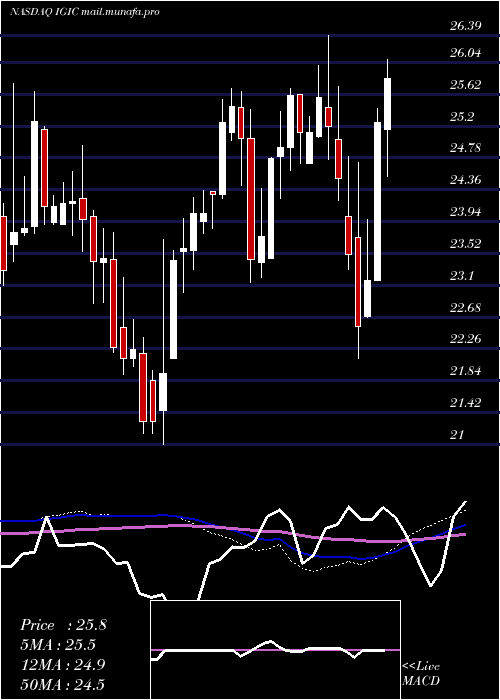Click the 22.68 price axis label
The image size is (500, 700).
466,308
